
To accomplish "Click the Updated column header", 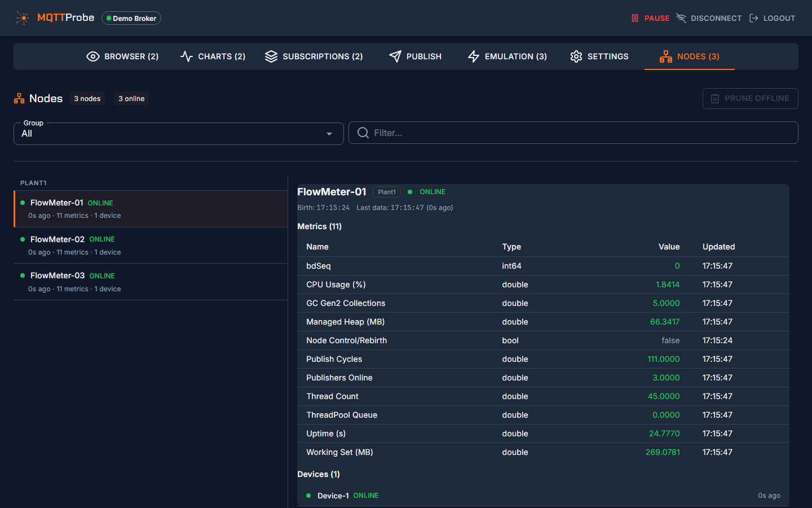I will 719,247.
